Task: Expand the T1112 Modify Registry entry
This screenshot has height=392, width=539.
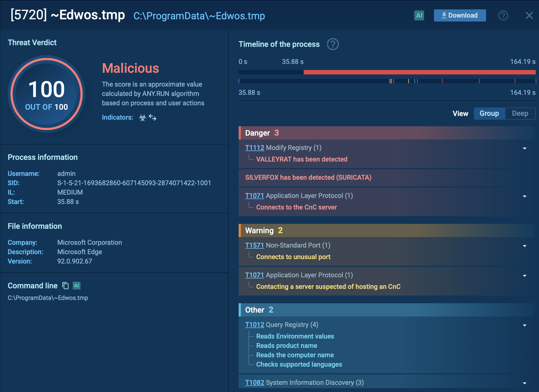Action: click(524, 148)
